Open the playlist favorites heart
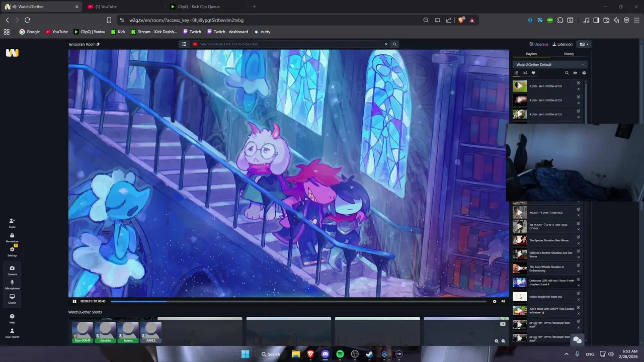This screenshot has width=644, height=362. coord(533,73)
